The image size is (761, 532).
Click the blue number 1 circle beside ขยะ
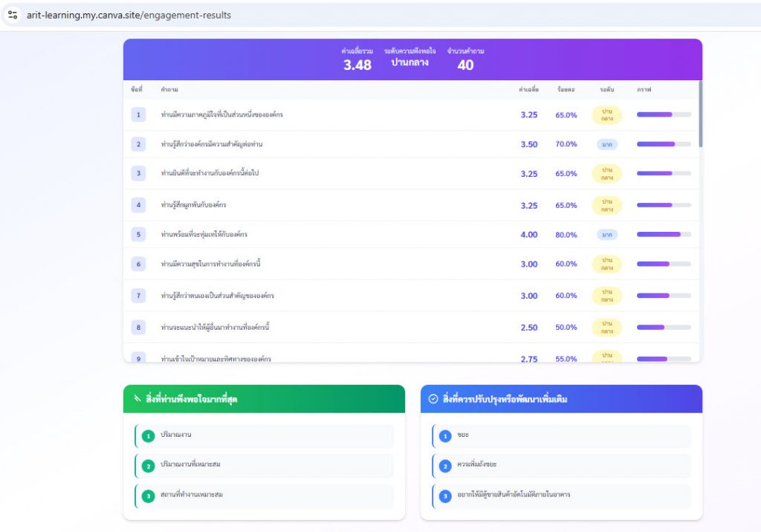[x=445, y=435]
